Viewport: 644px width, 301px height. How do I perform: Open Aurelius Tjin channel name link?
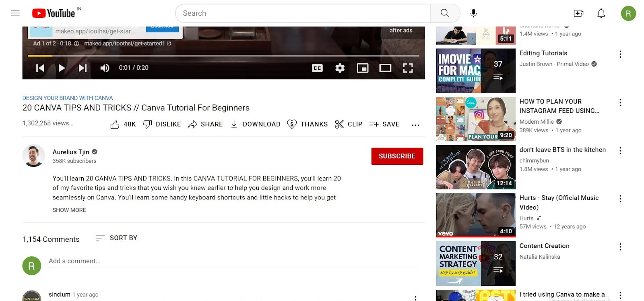71,152
